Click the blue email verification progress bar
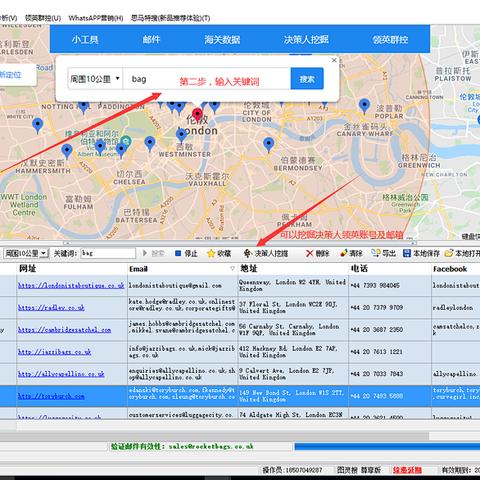 [x=387, y=446]
